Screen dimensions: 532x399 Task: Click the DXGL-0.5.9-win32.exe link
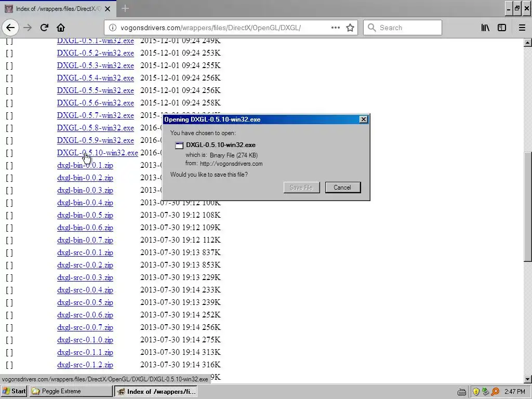click(x=96, y=140)
